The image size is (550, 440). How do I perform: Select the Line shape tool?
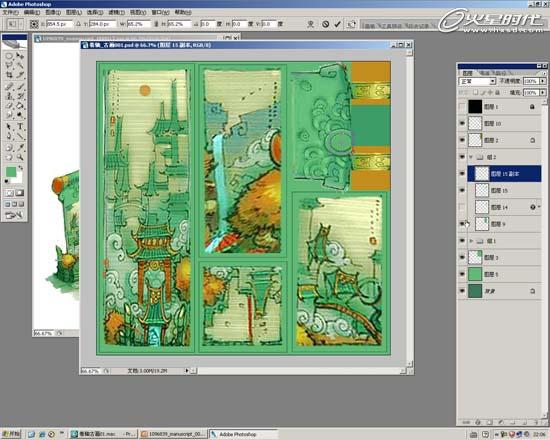coord(20,136)
